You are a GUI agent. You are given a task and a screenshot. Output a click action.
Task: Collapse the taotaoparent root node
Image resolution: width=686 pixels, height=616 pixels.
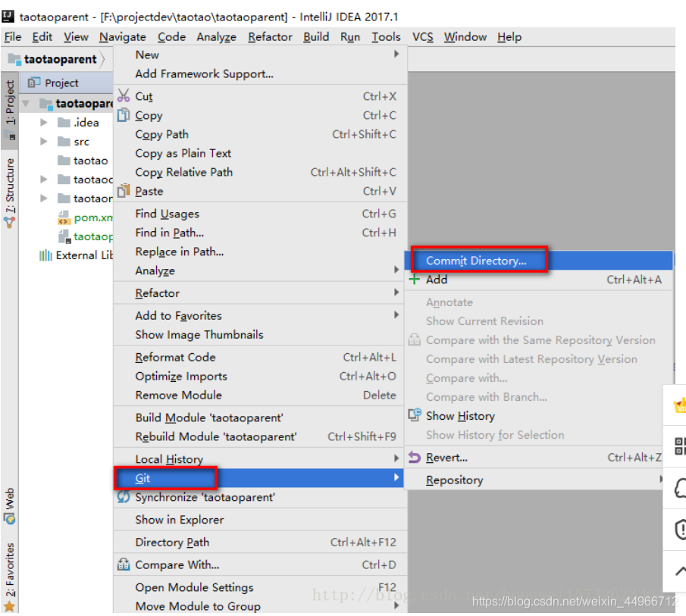tap(27, 104)
